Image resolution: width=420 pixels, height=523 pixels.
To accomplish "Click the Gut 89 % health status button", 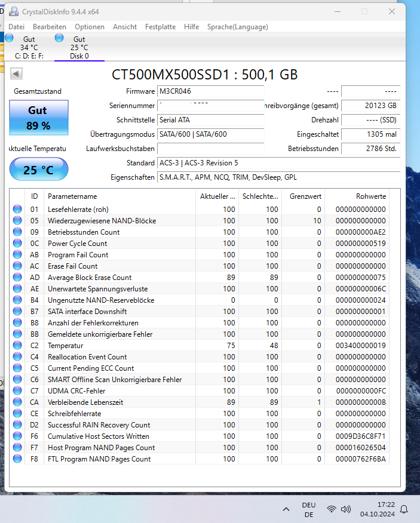I will pos(39,118).
